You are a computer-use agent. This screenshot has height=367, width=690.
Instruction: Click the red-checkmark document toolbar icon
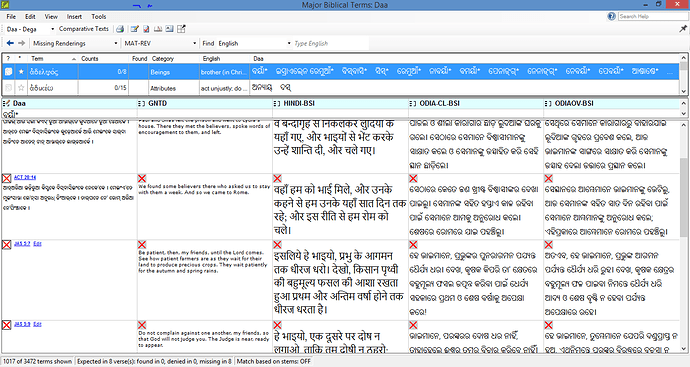146,29
